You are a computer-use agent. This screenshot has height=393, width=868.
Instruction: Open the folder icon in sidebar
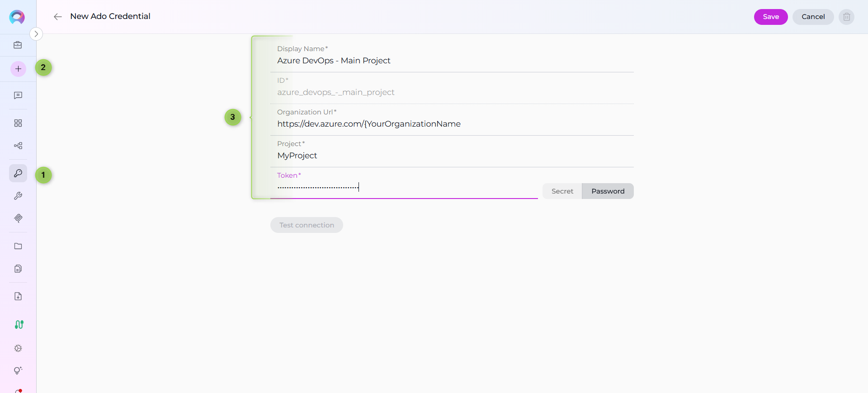[x=18, y=246]
